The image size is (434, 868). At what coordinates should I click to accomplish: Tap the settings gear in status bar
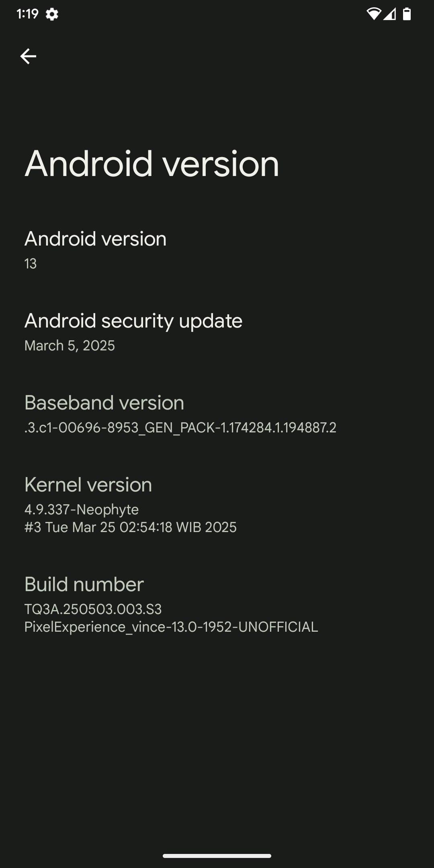pos(52,14)
